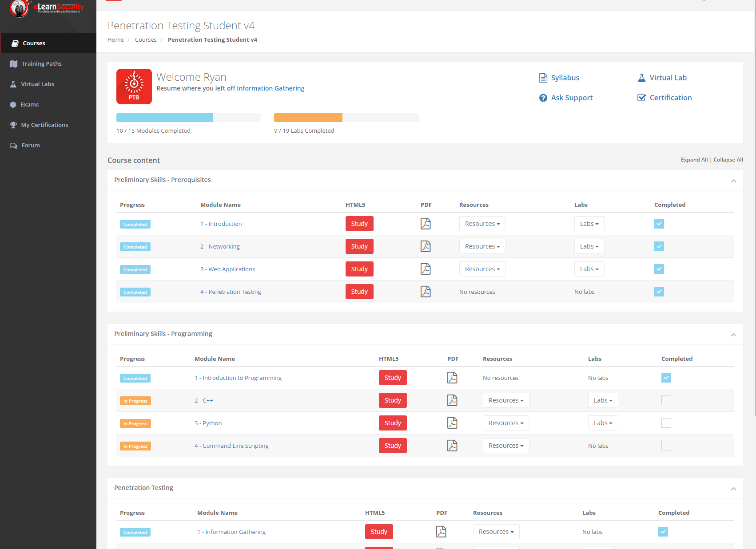Open the 3 - Web Applications module link

tap(227, 269)
